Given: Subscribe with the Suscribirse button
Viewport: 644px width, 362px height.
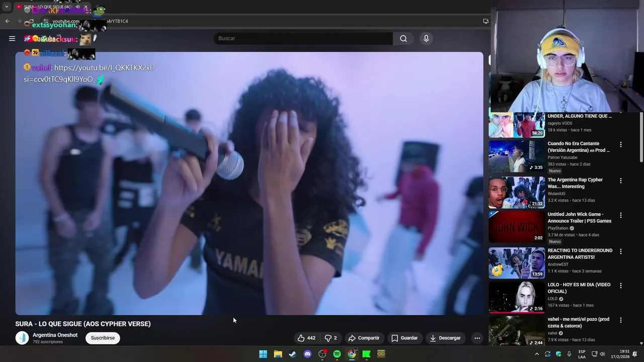Looking at the screenshot, I should [103, 338].
